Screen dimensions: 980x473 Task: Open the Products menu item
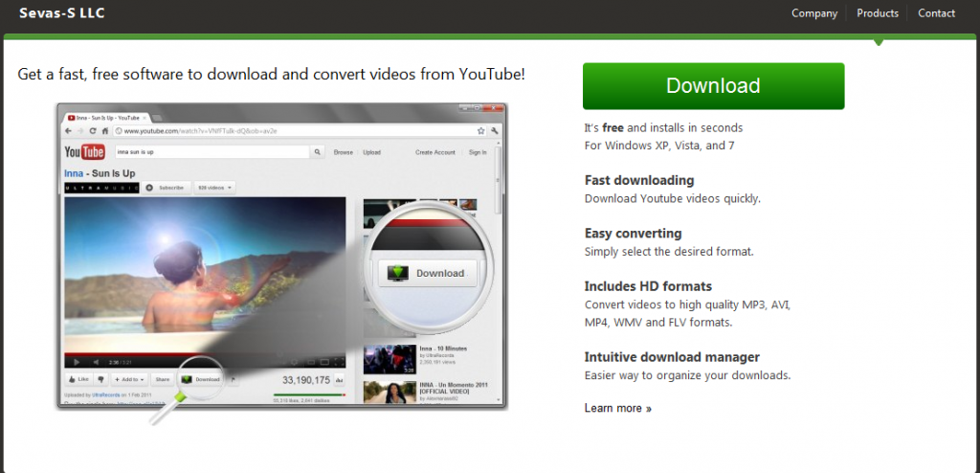(878, 13)
